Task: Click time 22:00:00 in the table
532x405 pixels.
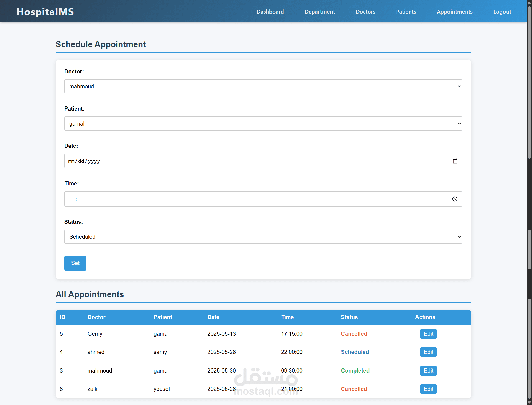Action: (x=292, y=352)
